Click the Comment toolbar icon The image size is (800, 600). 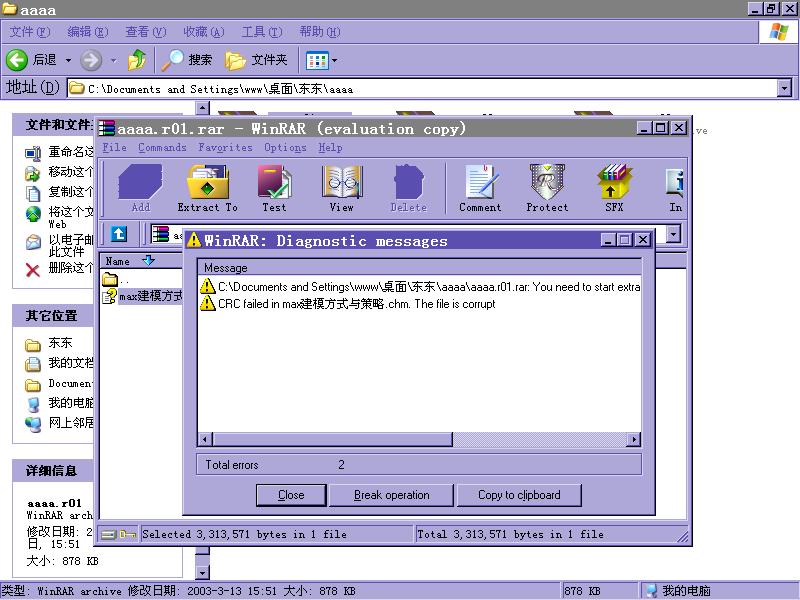pyautogui.click(x=480, y=188)
